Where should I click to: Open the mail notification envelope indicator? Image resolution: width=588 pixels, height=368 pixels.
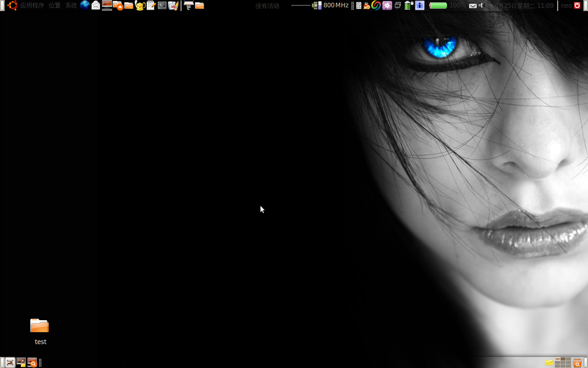point(473,6)
